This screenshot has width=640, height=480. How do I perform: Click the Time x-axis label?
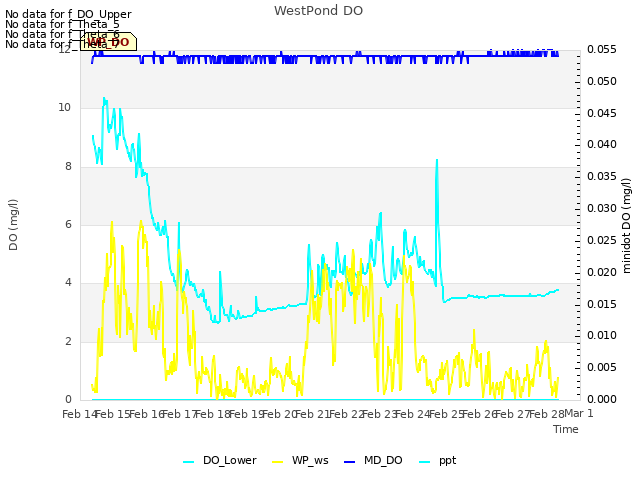566,429
